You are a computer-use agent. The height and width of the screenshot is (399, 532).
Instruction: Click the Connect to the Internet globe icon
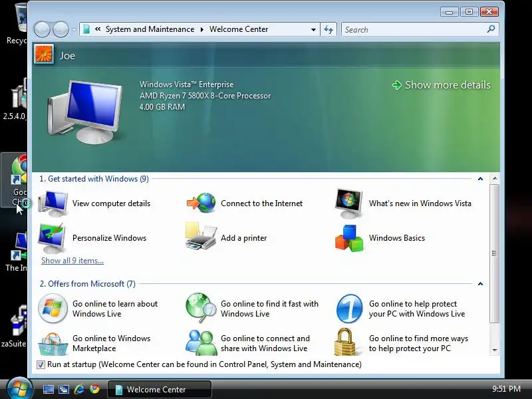[x=201, y=203]
